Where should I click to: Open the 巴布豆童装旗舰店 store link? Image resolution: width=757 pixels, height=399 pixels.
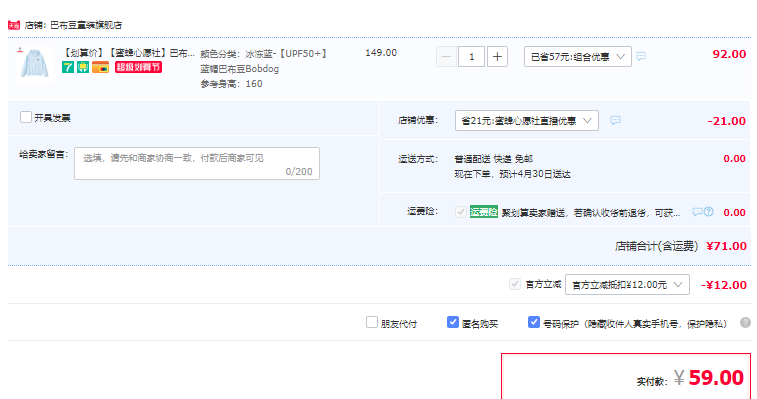(x=86, y=25)
